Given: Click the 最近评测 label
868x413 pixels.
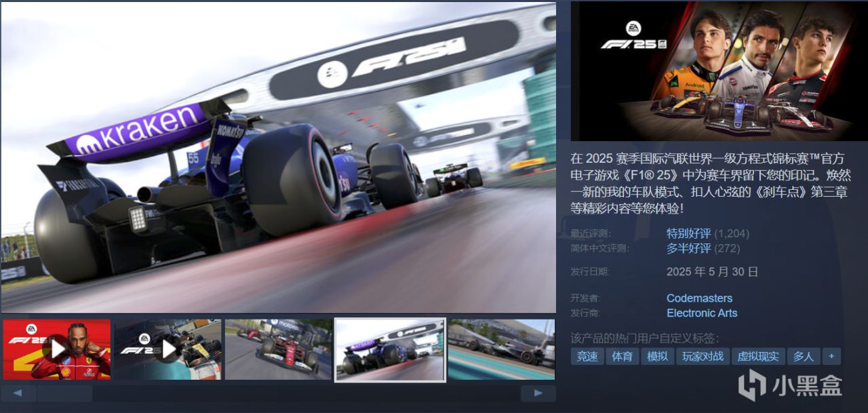Looking at the screenshot, I should tap(591, 233).
